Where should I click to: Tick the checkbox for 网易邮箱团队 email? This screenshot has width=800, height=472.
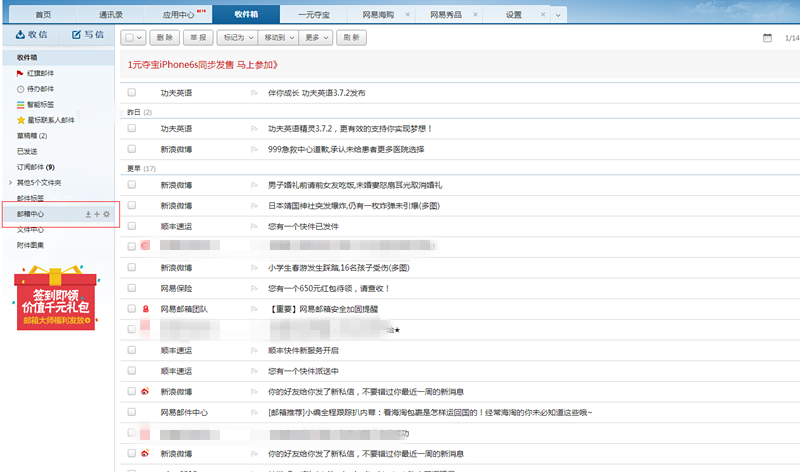coord(132,309)
